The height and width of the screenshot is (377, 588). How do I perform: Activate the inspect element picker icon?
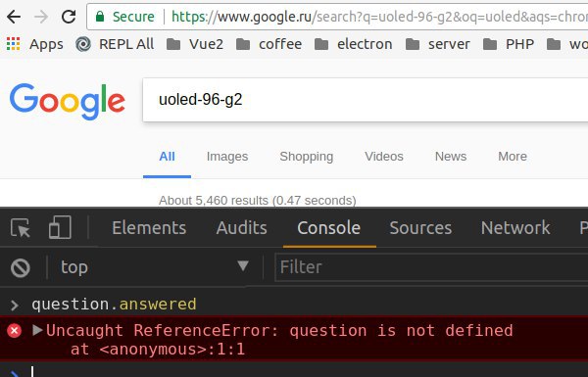(21, 227)
